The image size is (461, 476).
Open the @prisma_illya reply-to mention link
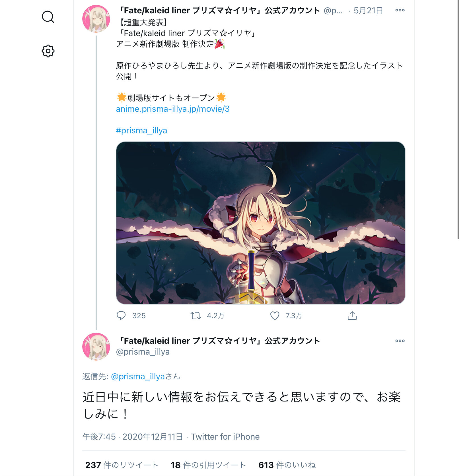tap(138, 376)
